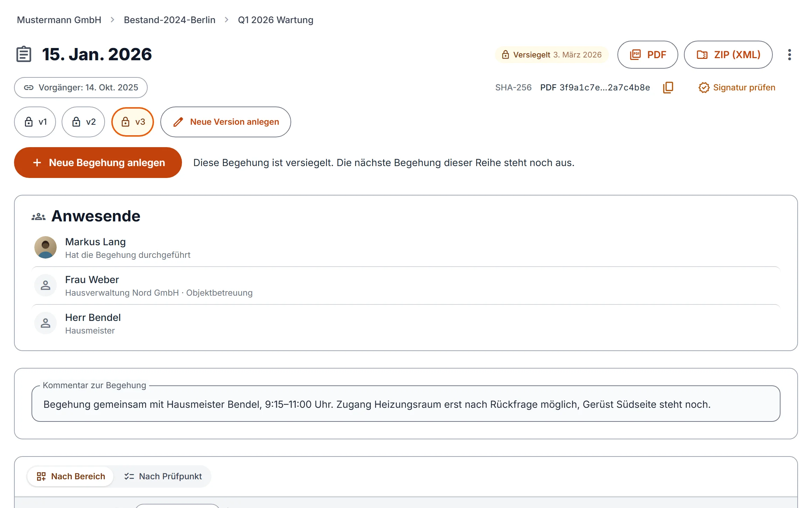Open Q1 2026 Wartung breadcrumb
Viewport: 812px width, 508px height.
(276, 20)
